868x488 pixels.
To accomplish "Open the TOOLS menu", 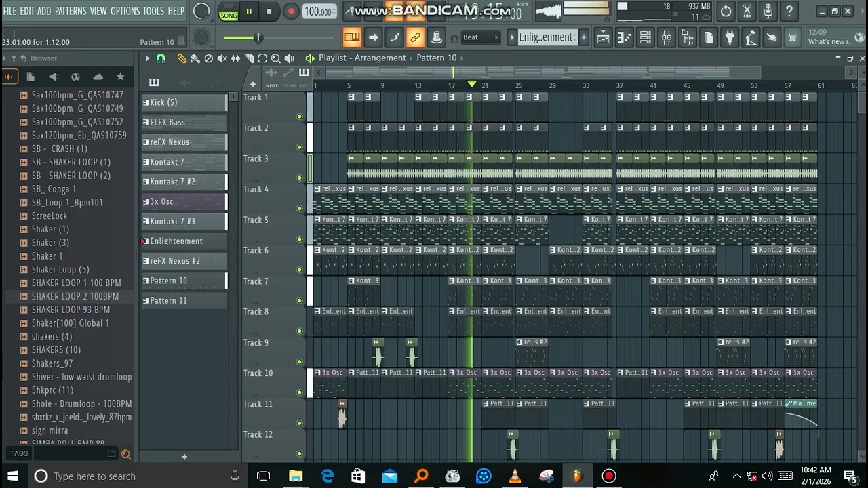I will coord(153,11).
